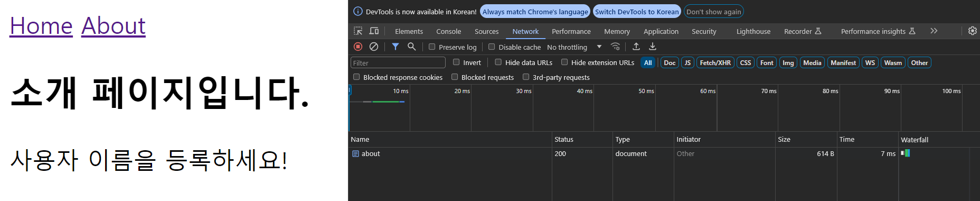Select the about request row
This screenshot has width=980, height=201.
point(664,154)
